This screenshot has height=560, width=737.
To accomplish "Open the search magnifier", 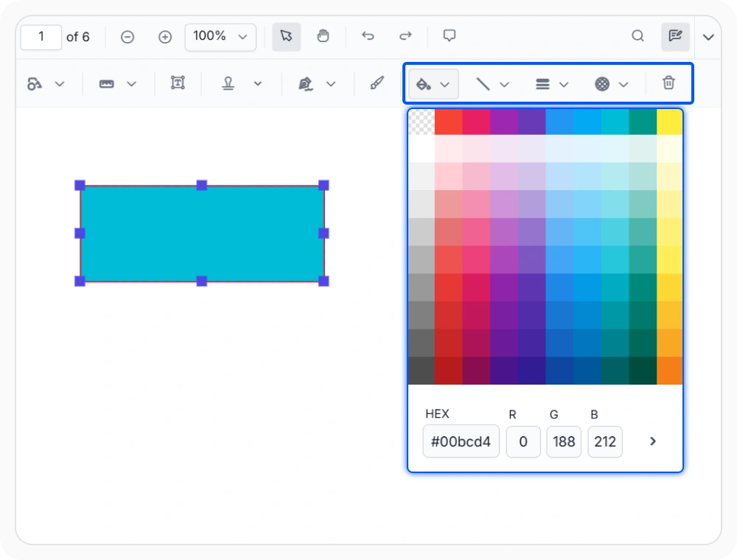I will [x=638, y=36].
